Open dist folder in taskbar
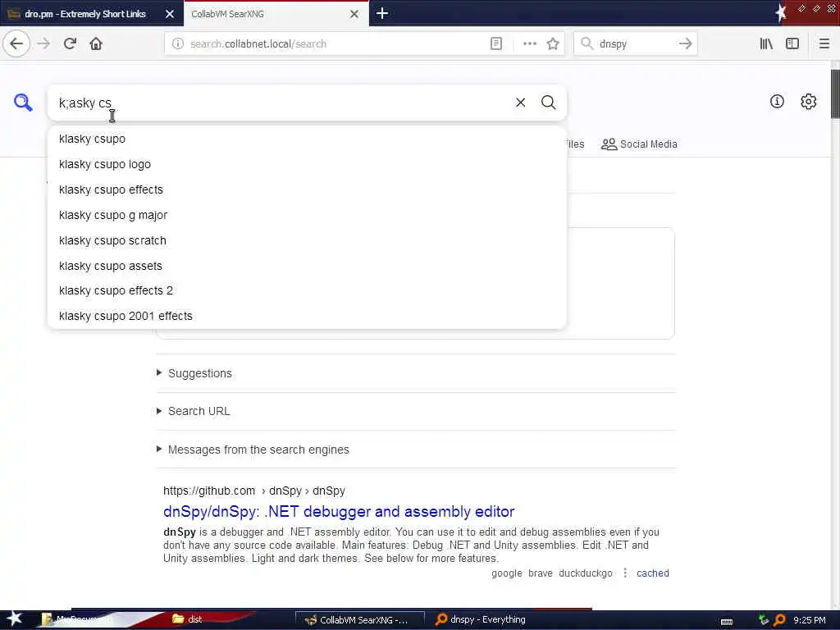 tap(188, 619)
